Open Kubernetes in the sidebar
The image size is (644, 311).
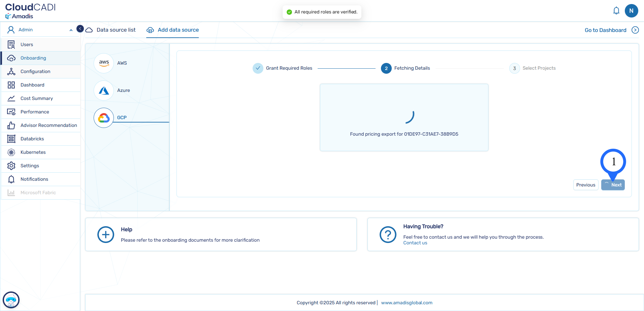tap(33, 152)
